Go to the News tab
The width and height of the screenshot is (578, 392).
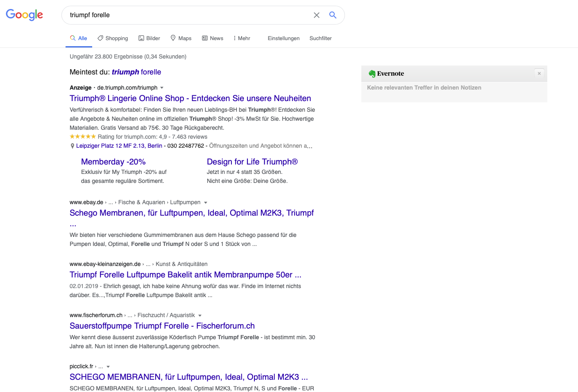[x=213, y=38]
